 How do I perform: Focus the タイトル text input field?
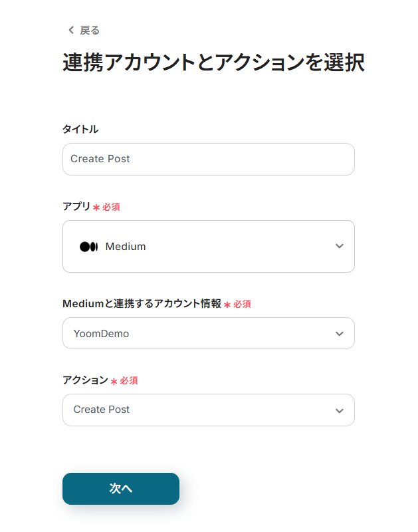[x=208, y=159]
